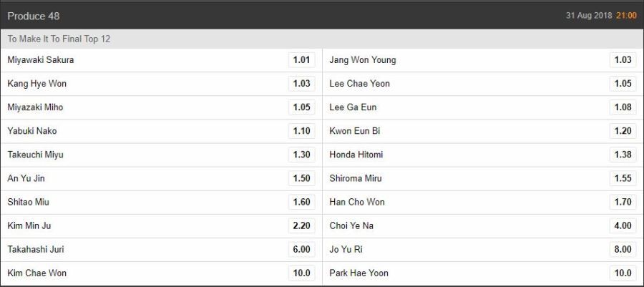Viewport: 644px width, 287px height.
Task: Click Takahashi Juri 6.00 odds button
Action: click(301, 249)
